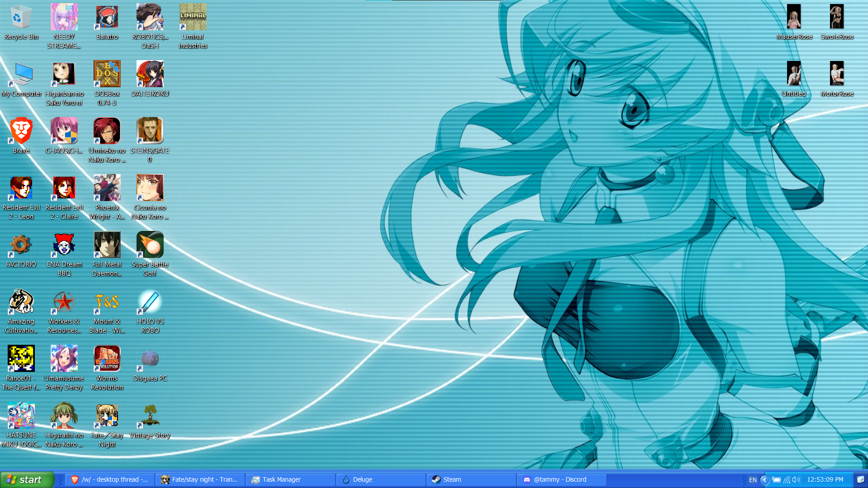
Task: Select the Worms Revolution shortcut
Action: click(x=107, y=359)
